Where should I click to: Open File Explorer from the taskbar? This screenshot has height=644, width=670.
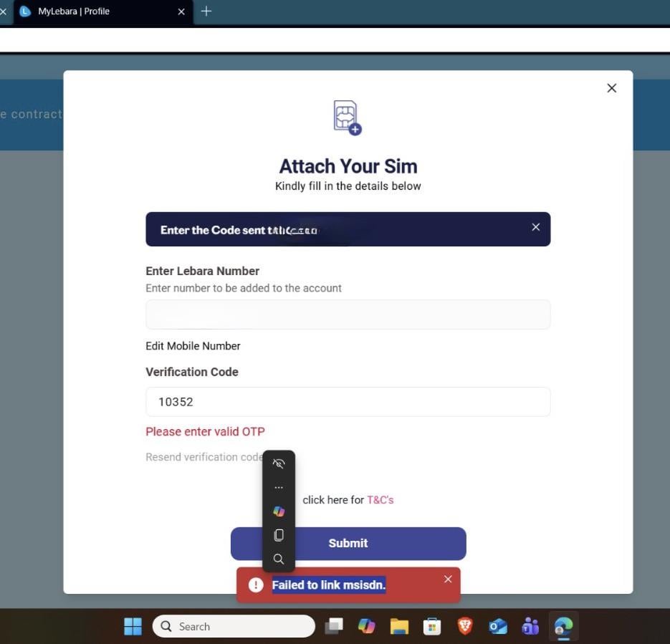[x=399, y=627]
